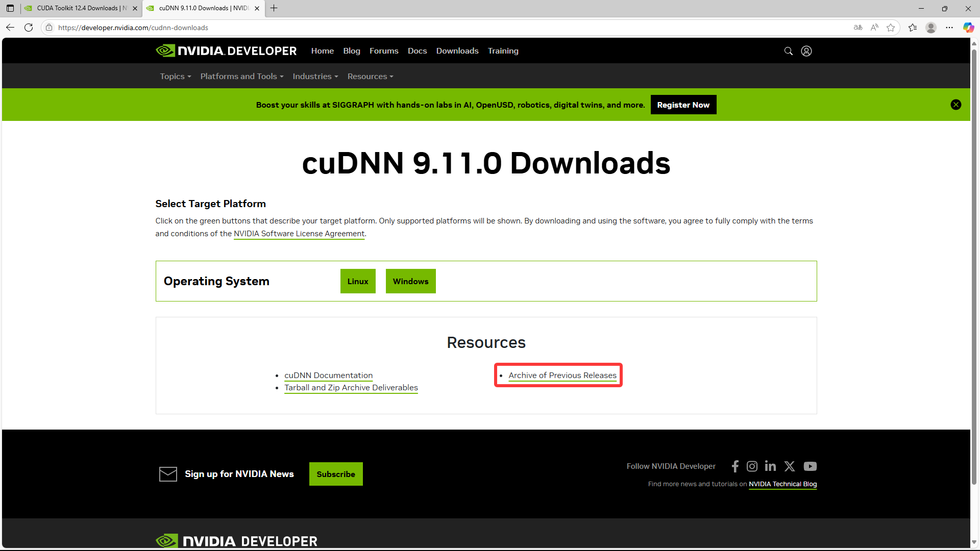Click the scrollbar down arrow

(974, 542)
